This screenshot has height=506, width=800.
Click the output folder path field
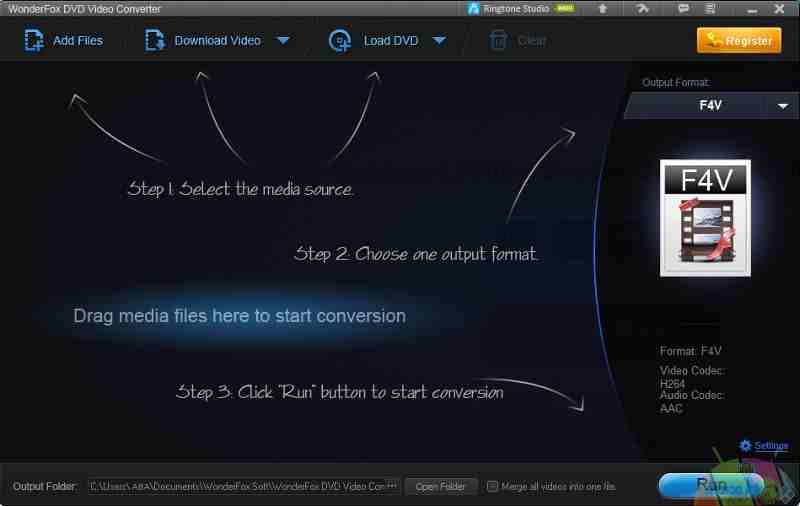[x=237, y=486]
